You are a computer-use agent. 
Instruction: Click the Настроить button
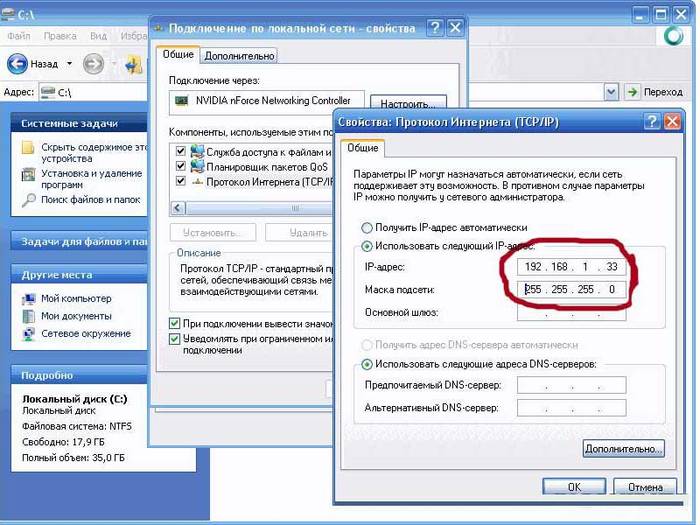click(x=406, y=103)
